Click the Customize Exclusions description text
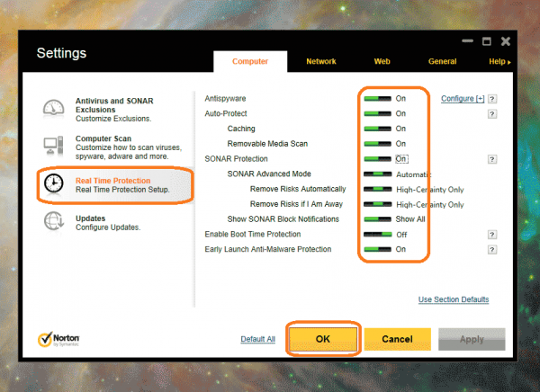Viewport: 540px width, 392px height. click(113, 119)
